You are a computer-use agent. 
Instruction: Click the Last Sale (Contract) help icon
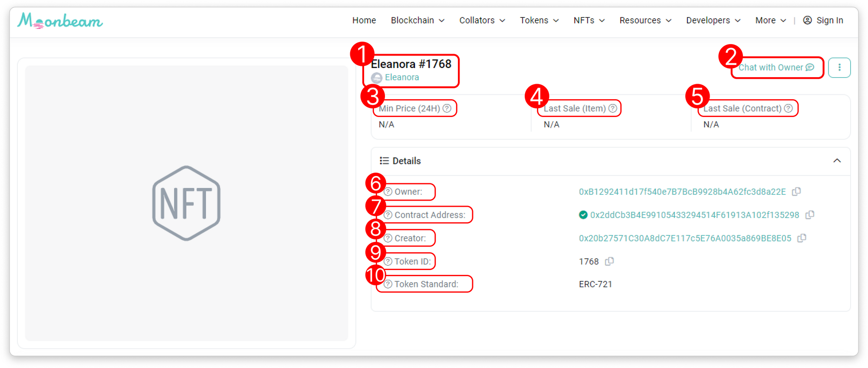pos(789,108)
